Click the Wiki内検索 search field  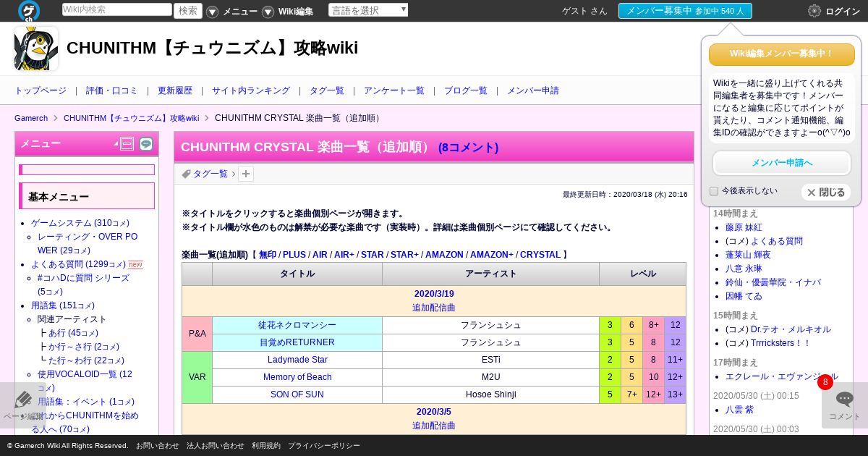point(117,9)
